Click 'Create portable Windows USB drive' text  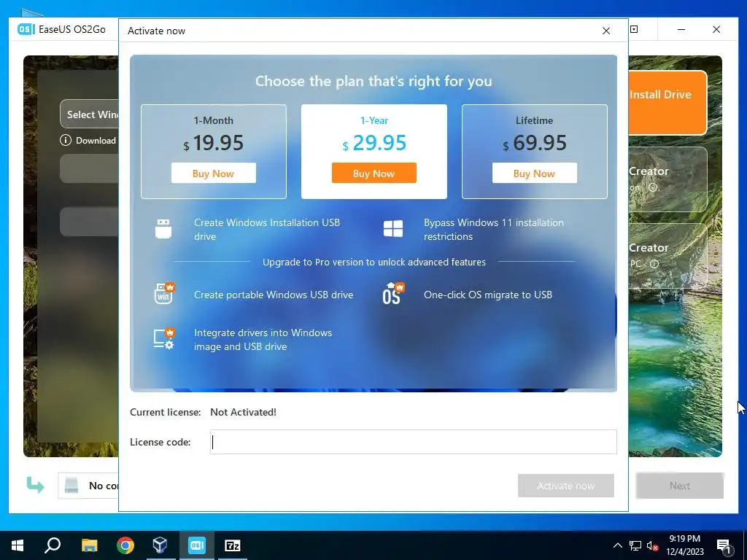pos(274,295)
